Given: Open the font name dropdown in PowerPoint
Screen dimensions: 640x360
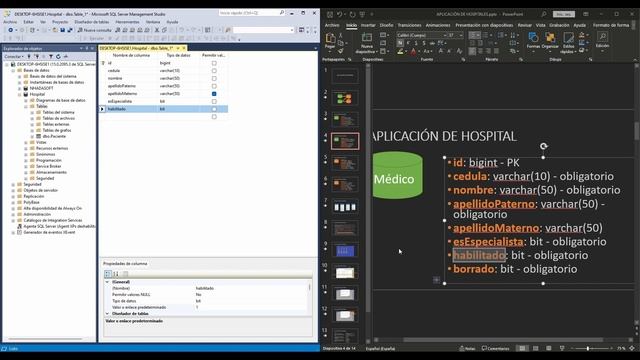Looking at the screenshot, I should click(x=445, y=35).
